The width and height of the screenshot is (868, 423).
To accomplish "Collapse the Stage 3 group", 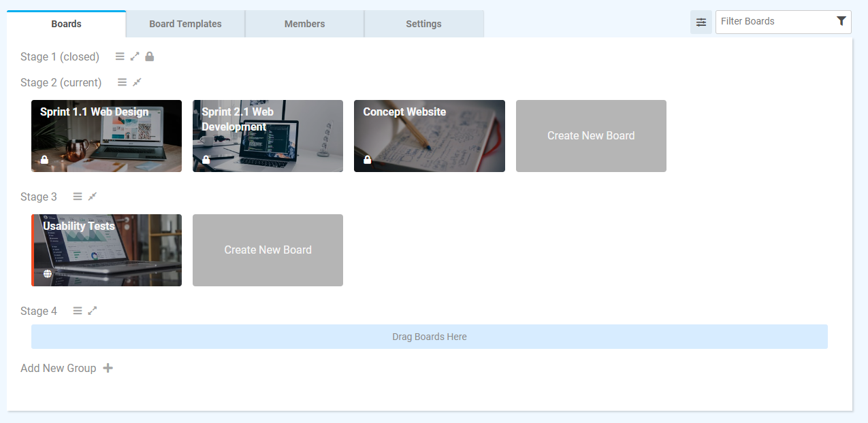I will click(93, 197).
